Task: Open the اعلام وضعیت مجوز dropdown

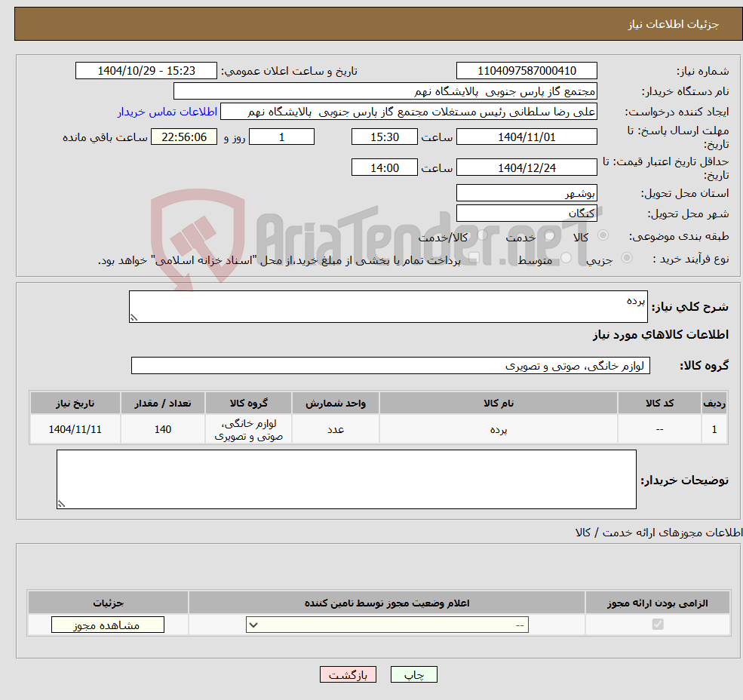Action: click(387, 625)
